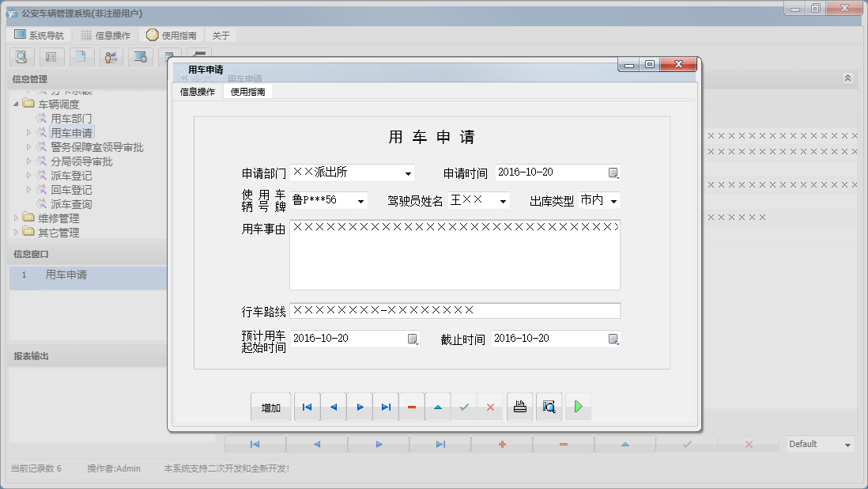Open the 出库类型 dropdown

pos(613,201)
